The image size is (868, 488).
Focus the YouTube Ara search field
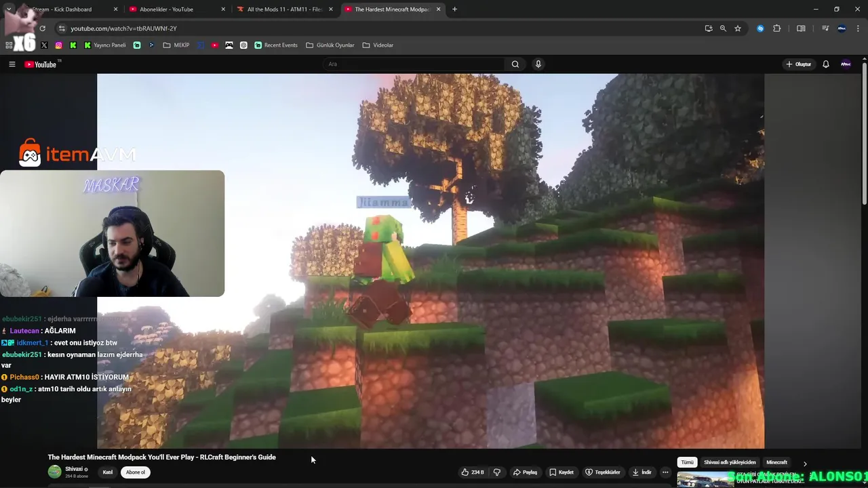(x=414, y=64)
